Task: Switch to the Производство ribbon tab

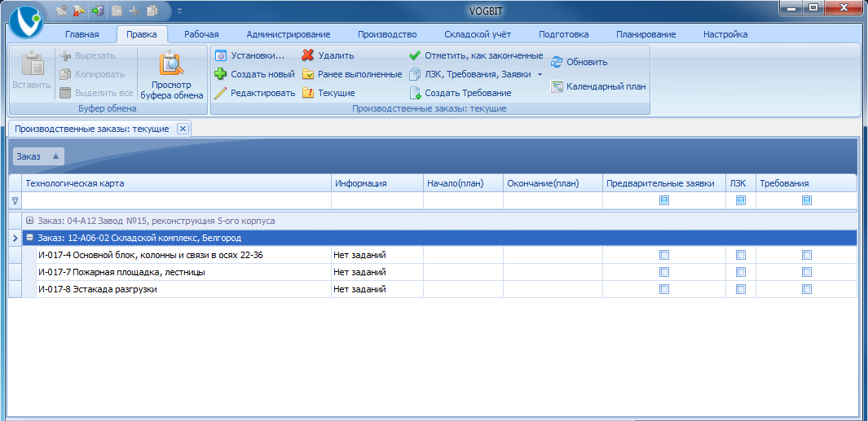Action: pyautogui.click(x=387, y=34)
